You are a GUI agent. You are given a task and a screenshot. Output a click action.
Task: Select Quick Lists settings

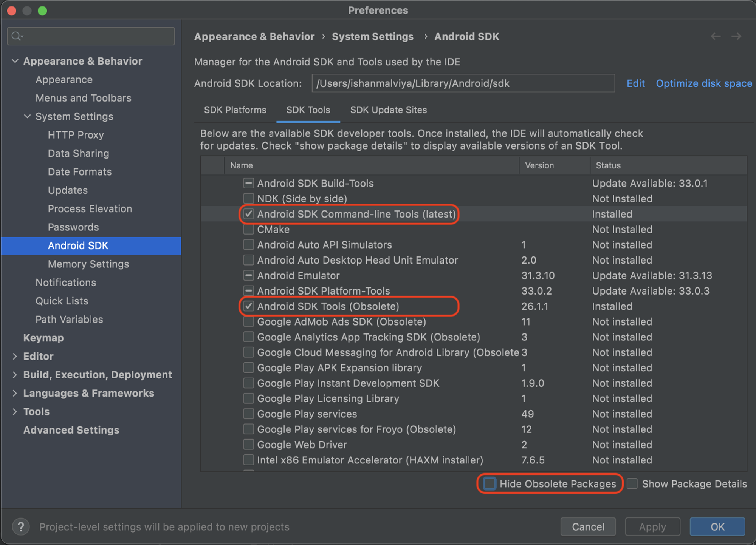click(x=62, y=301)
